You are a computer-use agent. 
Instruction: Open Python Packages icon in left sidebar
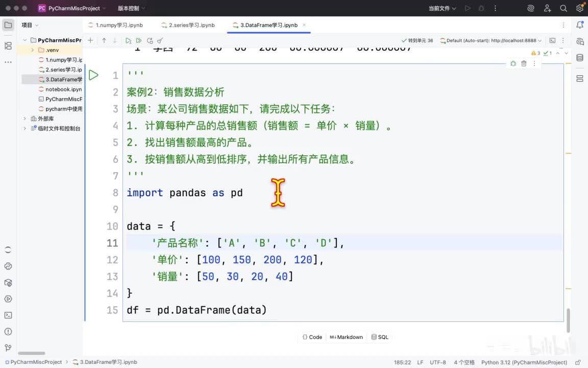8,283
